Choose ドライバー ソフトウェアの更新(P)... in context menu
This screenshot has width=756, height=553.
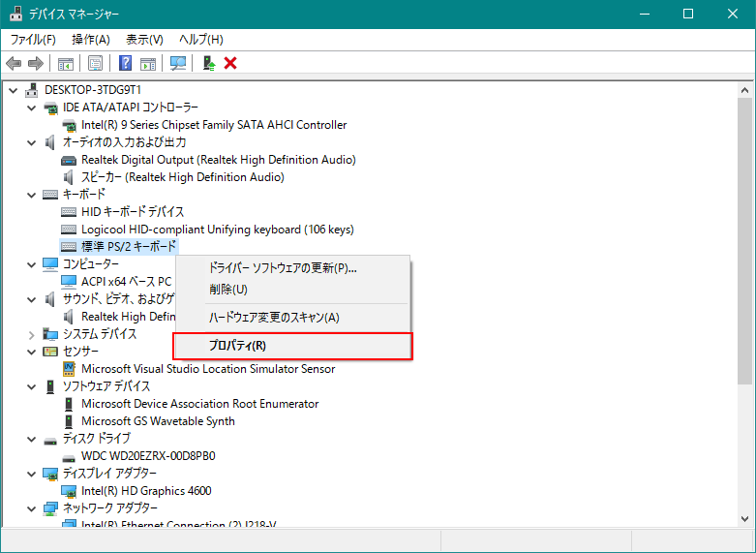[x=292, y=268]
